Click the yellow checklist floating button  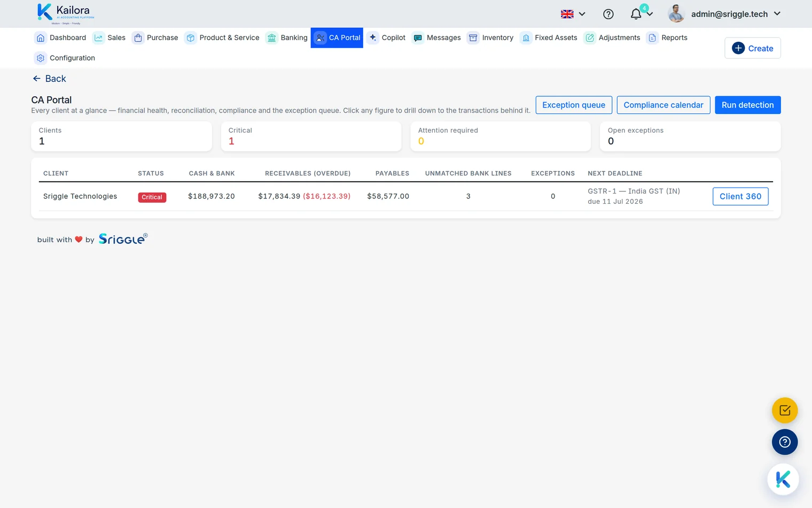[785, 411]
